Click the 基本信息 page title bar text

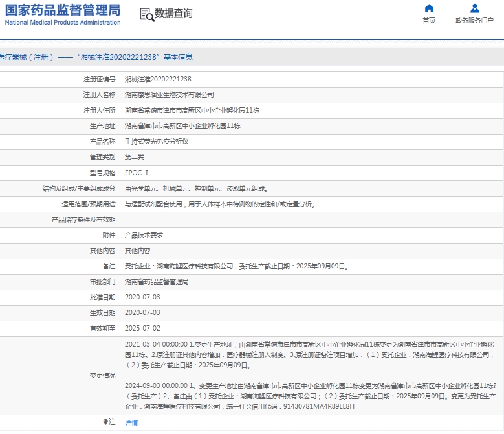178,57
